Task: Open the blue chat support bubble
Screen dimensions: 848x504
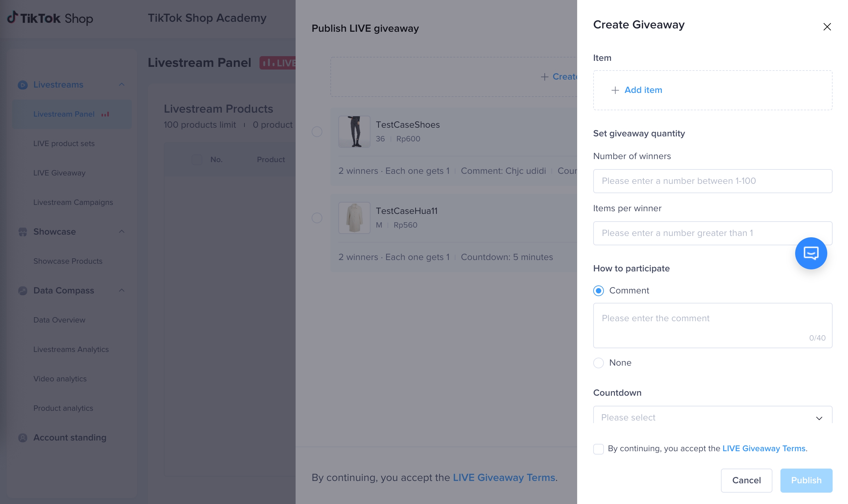Action: [811, 253]
